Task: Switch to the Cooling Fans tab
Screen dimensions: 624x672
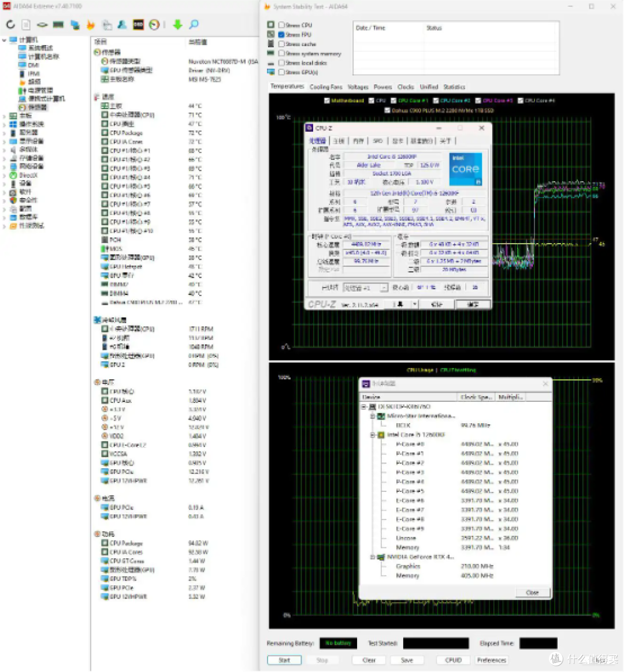Action: 326,87
